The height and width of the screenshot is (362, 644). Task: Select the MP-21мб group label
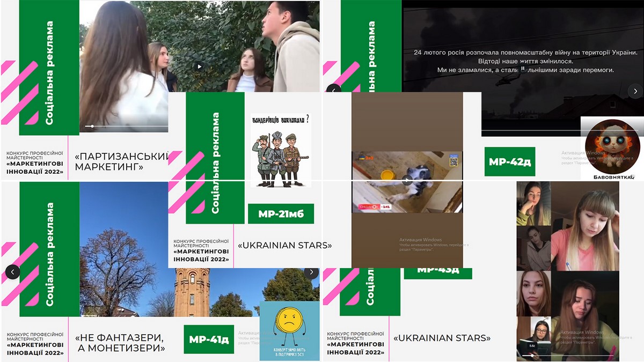(x=281, y=213)
